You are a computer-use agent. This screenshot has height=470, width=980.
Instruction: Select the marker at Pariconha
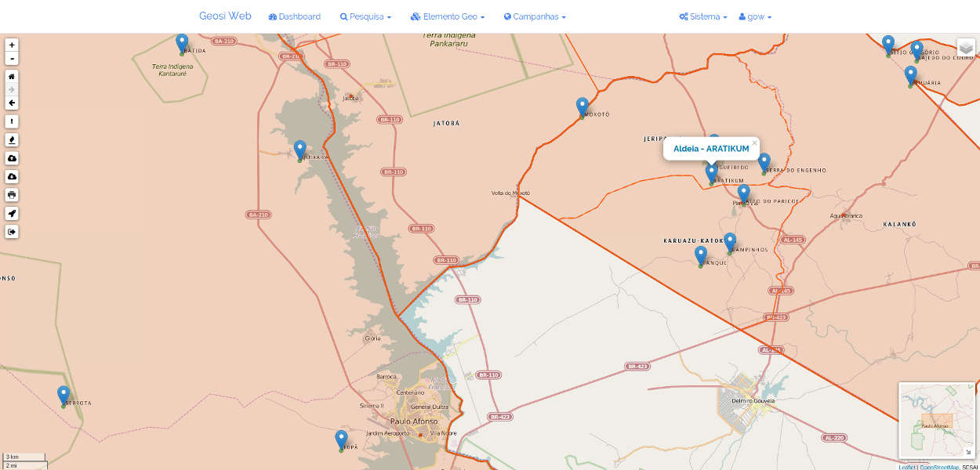click(743, 194)
